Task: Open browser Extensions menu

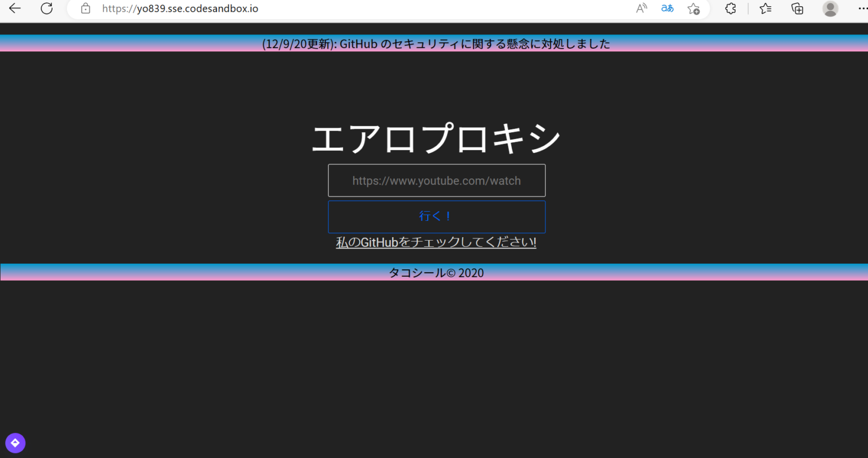Action: 730,8
